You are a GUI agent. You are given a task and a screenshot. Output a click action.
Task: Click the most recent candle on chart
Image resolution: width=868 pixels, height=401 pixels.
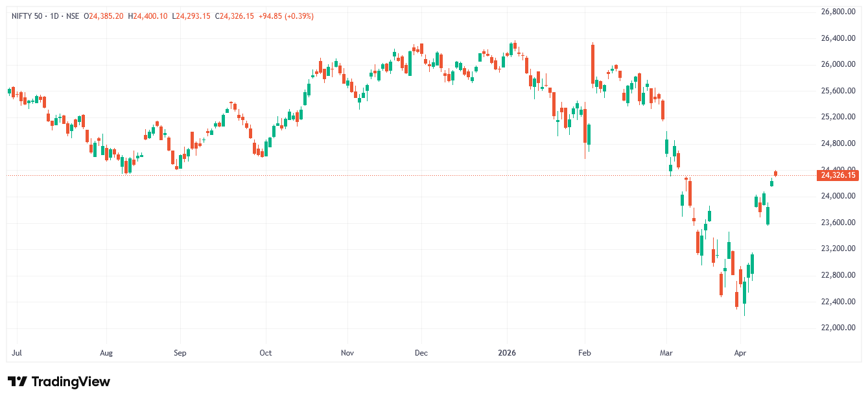[x=775, y=173]
